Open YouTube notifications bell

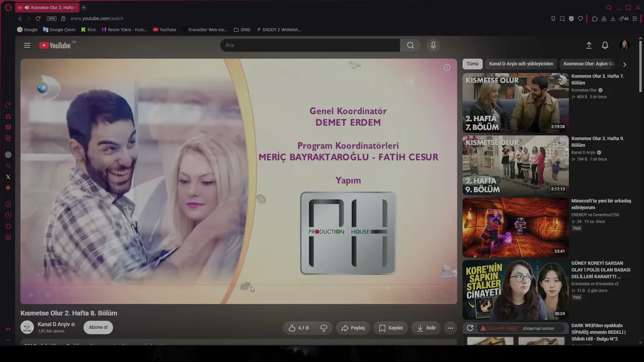(605, 45)
